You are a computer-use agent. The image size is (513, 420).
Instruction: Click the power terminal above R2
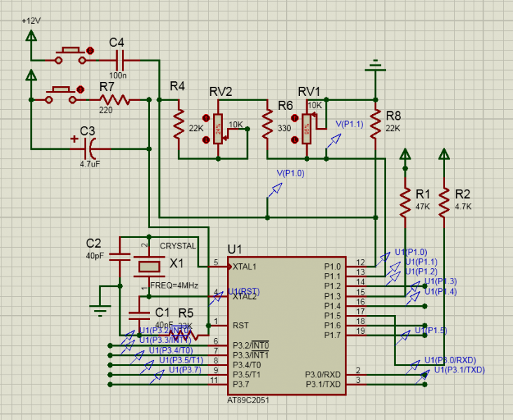(x=444, y=154)
